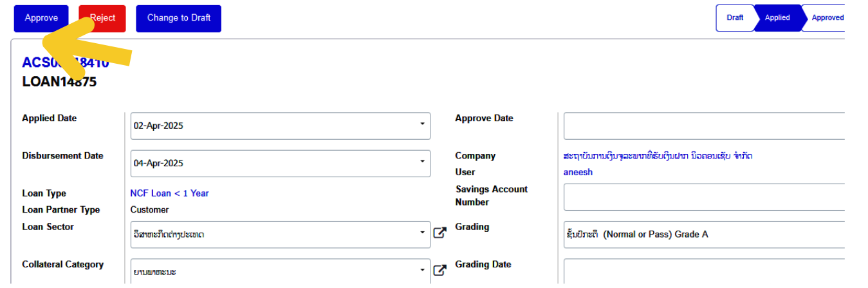Viewport: 868px width, 288px height.
Task: Click the Collateral Category label
Action: click(x=62, y=264)
